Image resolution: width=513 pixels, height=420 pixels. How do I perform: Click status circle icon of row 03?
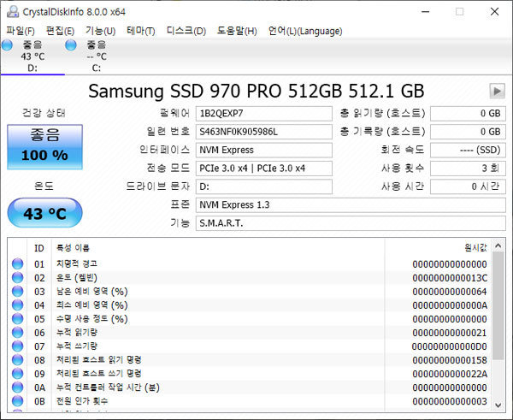18,292
